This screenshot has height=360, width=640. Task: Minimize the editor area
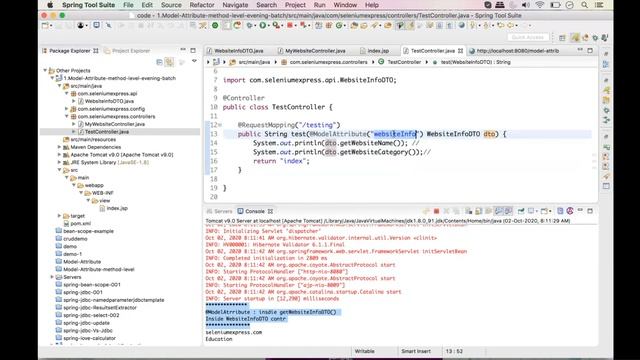point(580,50)
